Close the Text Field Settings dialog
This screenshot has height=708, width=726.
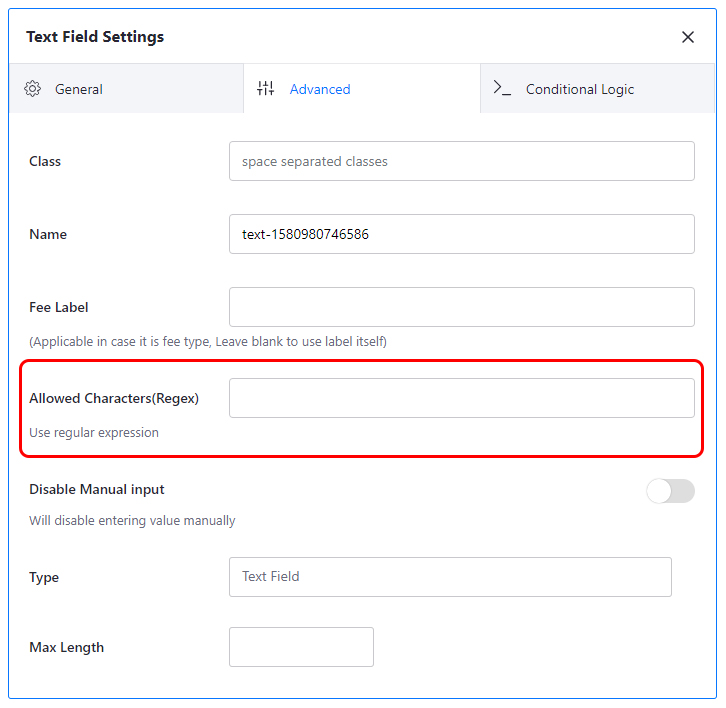coord(688,37)
